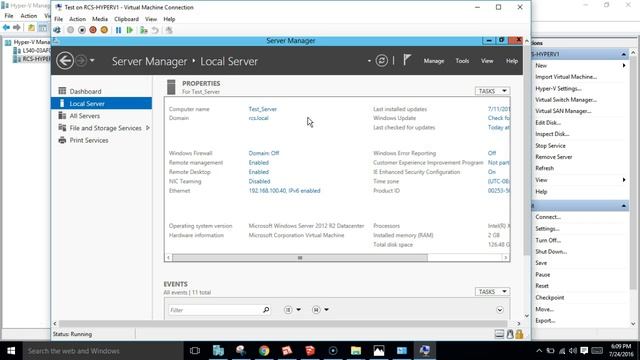The width and height of the screenshot is (640, 360).
Task: Click Windows Firewall Domain: Off link
Action: [264, 153]
